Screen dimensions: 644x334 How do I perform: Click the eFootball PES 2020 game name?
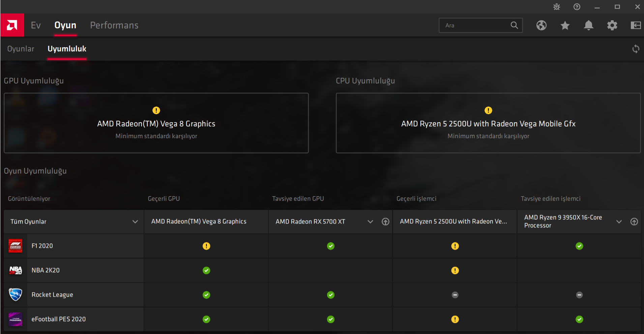[x=59, y=319]
